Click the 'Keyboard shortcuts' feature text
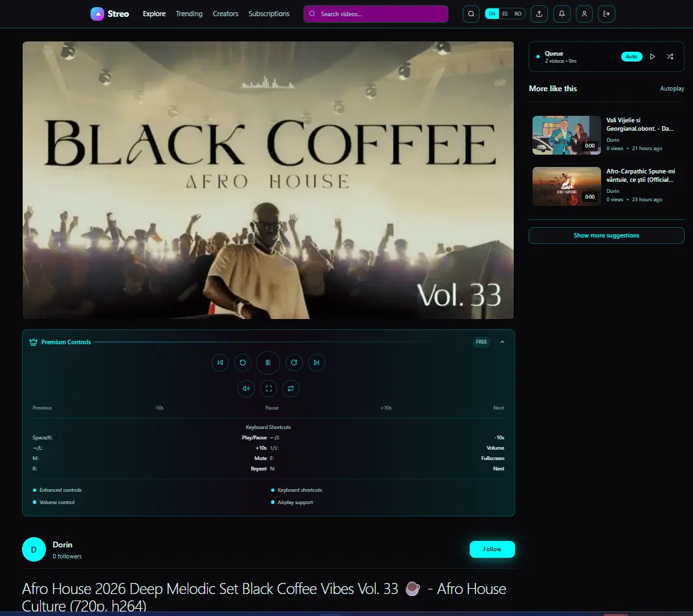 point(300,490)
